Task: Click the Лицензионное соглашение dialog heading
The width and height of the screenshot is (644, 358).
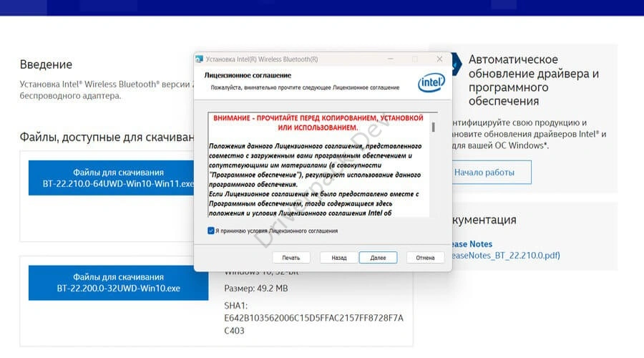Action: [248, 75]
